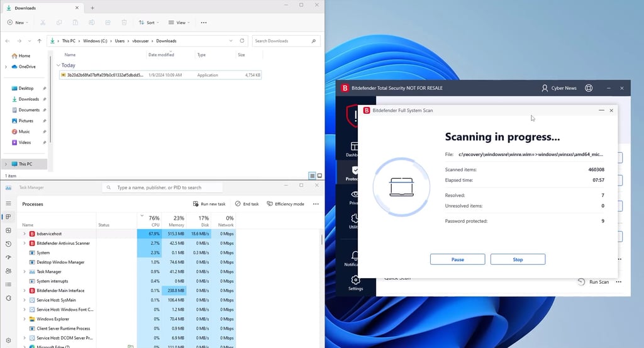Image resolution: width=644 pixels, height=348 pixels.
Task: Click End task in Task Manager
Action: pyautogui.click(x=247, y=204)
